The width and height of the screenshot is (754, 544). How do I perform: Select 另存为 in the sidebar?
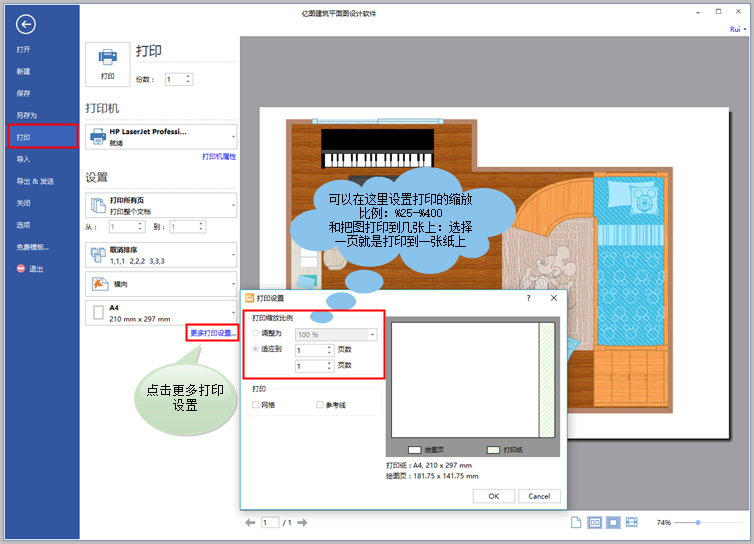tap(26, 115)
